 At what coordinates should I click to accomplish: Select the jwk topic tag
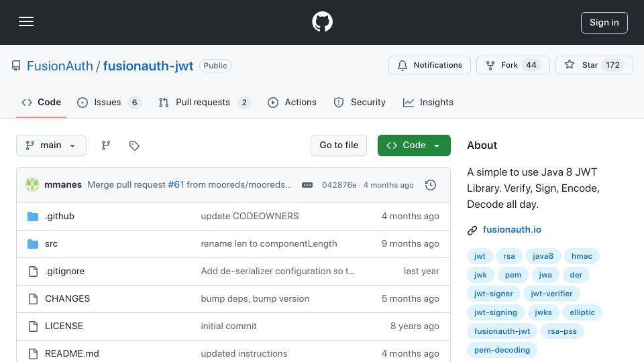point(480,275)
